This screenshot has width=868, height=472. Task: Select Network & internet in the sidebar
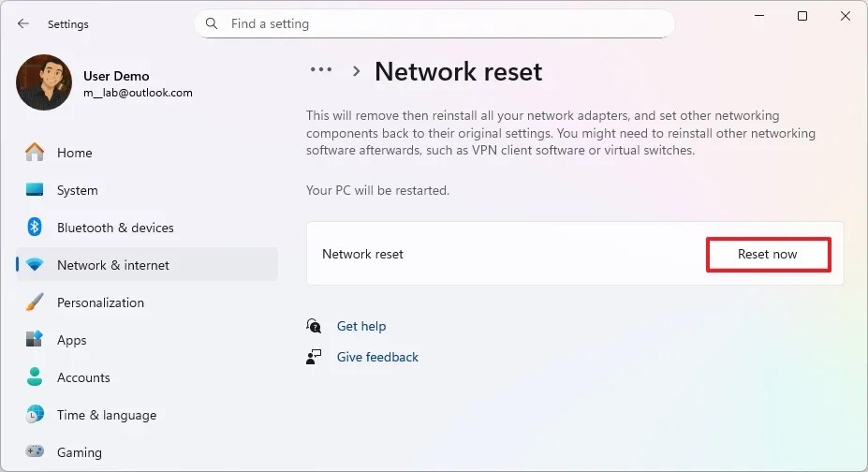point(147,265)
